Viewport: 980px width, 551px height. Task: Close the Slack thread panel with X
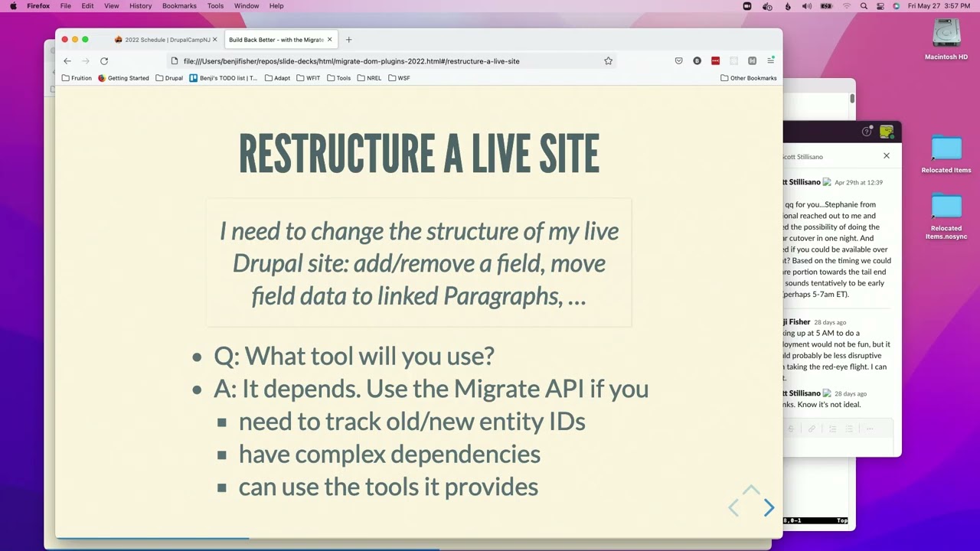pyautogui.click(x=887, y=156)
